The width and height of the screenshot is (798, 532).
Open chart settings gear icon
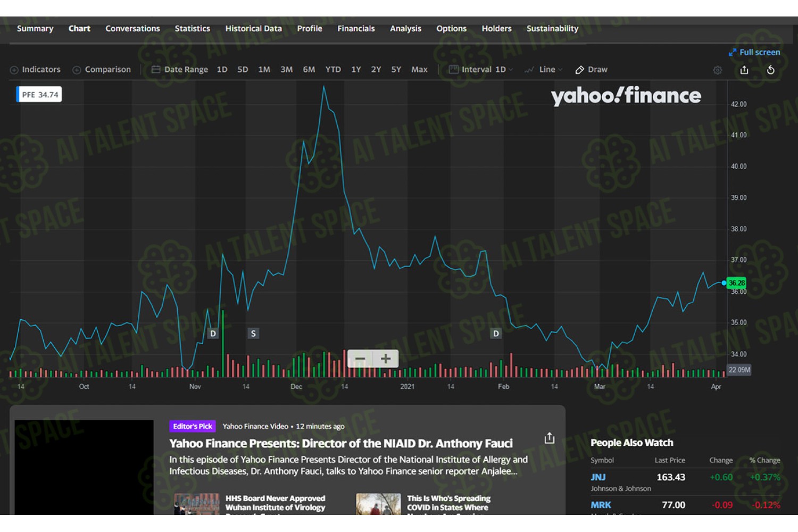pos(718,70)
